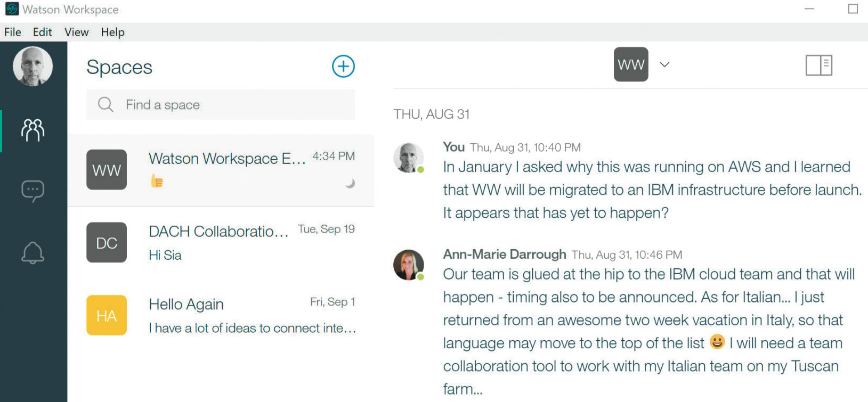This screenshot has height=402, width=868.
Task: Open the chat messages icon in sidebar
Action: (33, 191)
